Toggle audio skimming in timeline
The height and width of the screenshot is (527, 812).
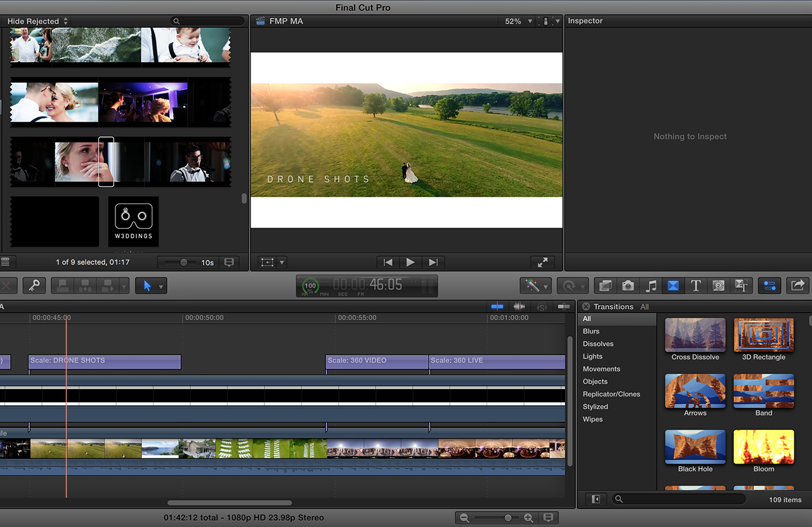(520, 306)
